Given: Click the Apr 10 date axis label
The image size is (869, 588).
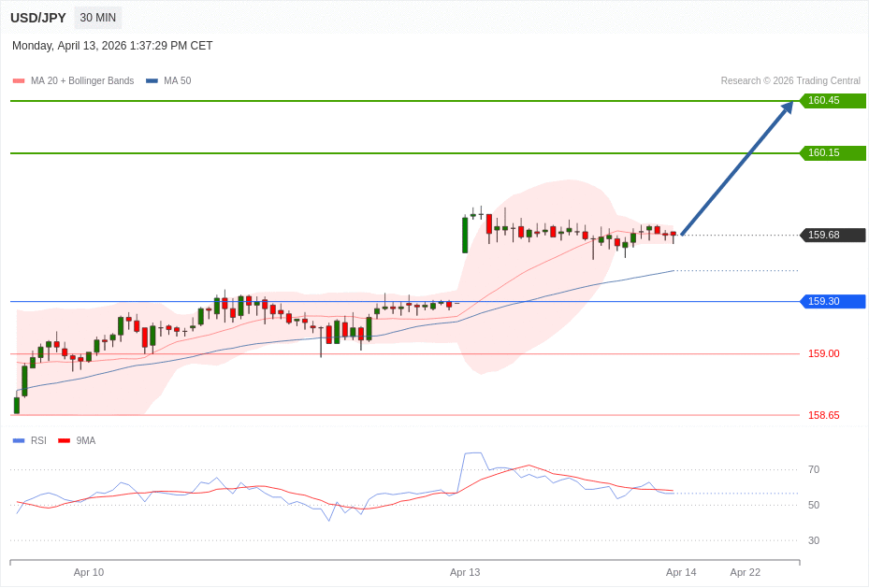Looking at the screenshot, I should (89, 572).
